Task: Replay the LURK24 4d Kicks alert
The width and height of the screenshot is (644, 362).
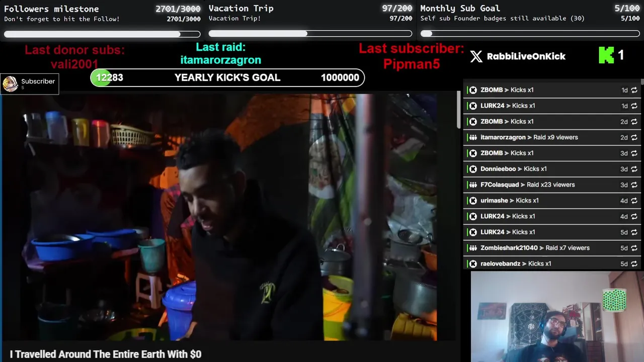Action: [634, 216]
